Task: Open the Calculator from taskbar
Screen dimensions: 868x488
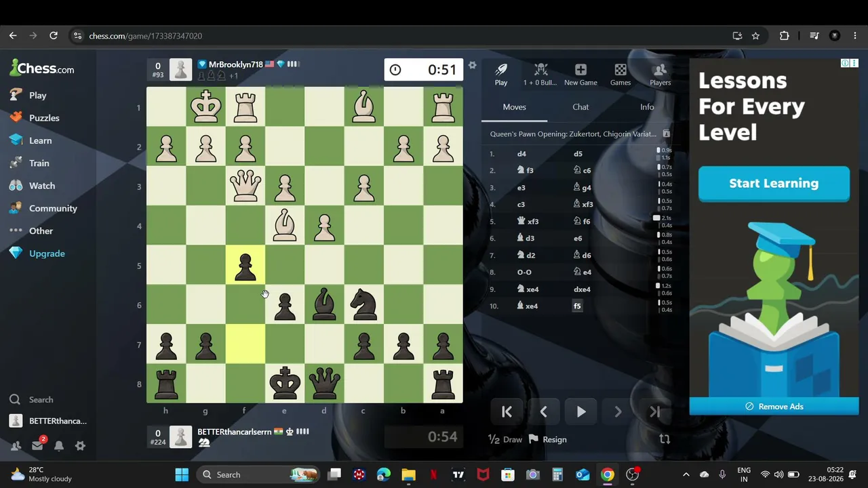Action: point(557,474)
